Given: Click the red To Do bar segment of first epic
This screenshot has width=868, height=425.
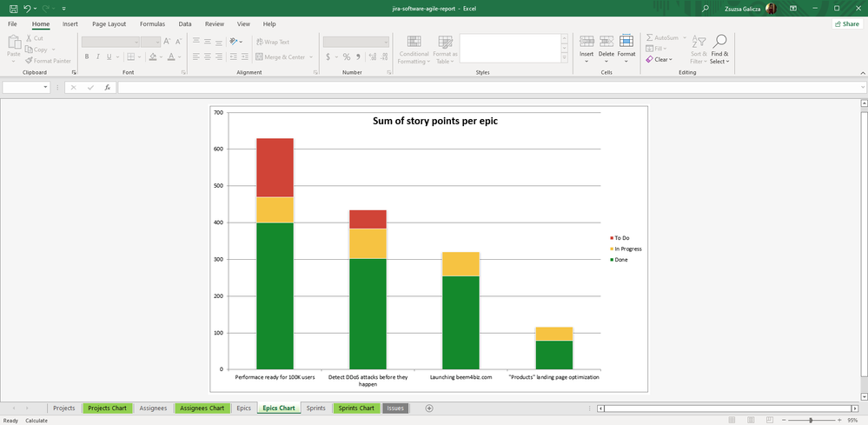Looking at the screenshot, I should pyautogui.click(x=275, y=167).
